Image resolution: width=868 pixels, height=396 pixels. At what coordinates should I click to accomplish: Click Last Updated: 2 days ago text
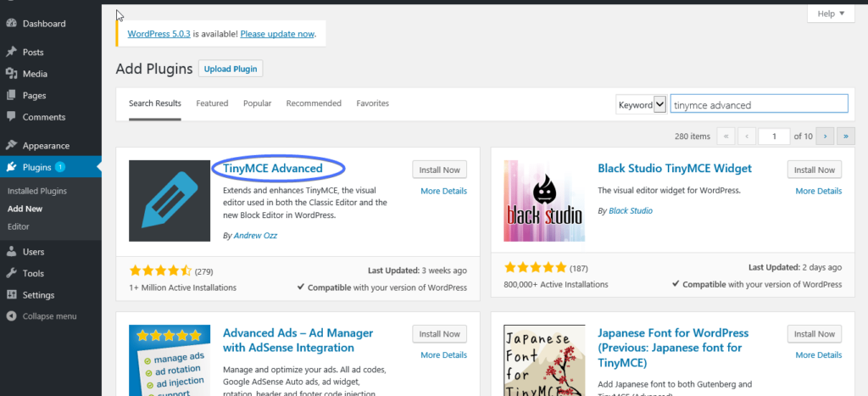pos(795,267)
